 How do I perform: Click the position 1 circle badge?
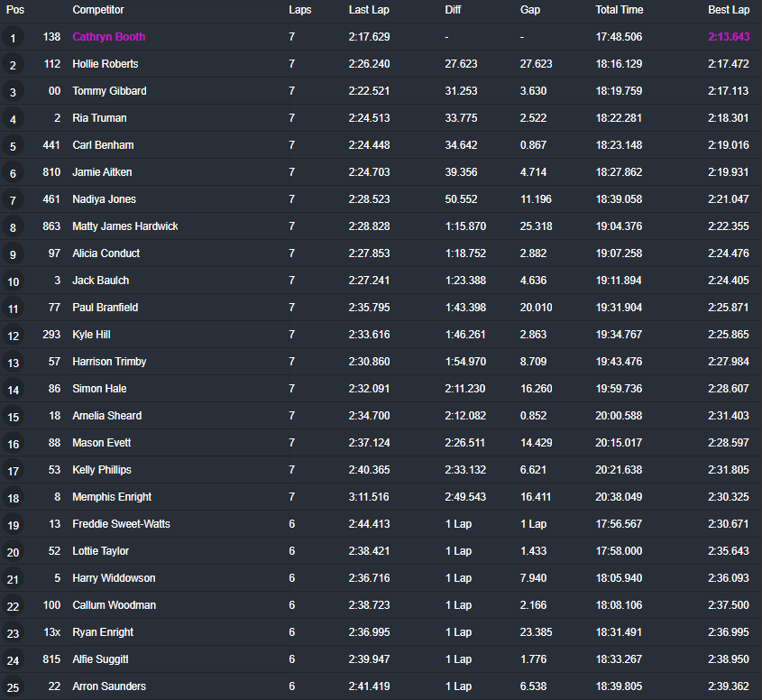pos(13,37)
